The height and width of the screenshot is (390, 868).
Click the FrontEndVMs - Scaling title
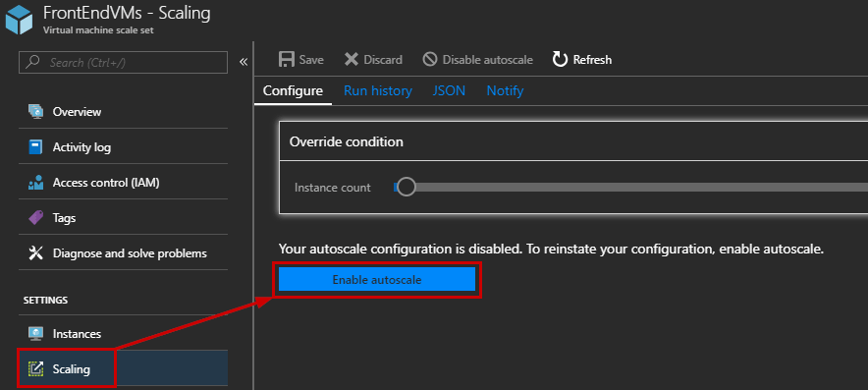pyautogui.click(x=127, y=13)
